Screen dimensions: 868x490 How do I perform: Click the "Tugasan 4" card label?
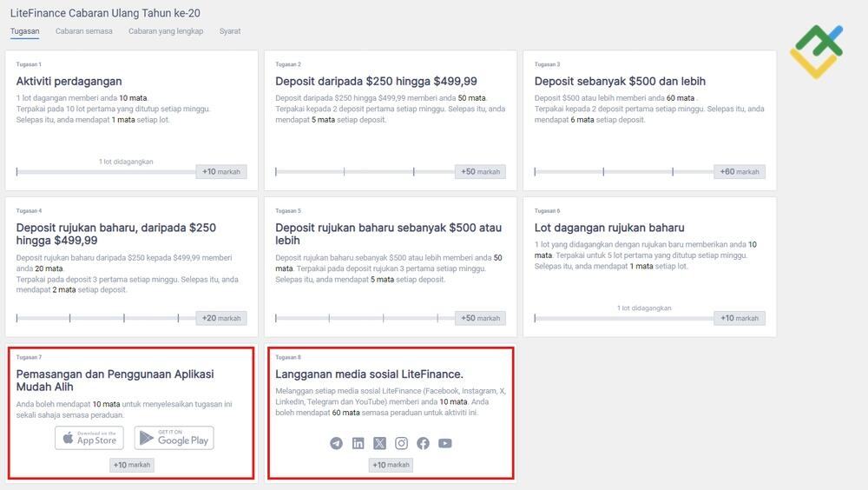point(29,210)
